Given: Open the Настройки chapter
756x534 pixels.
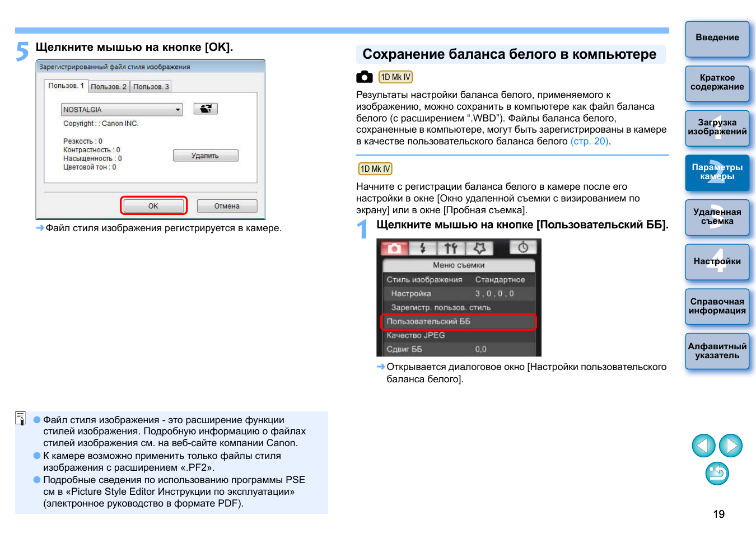Looking at the screenshot, I should pos(717,261).
